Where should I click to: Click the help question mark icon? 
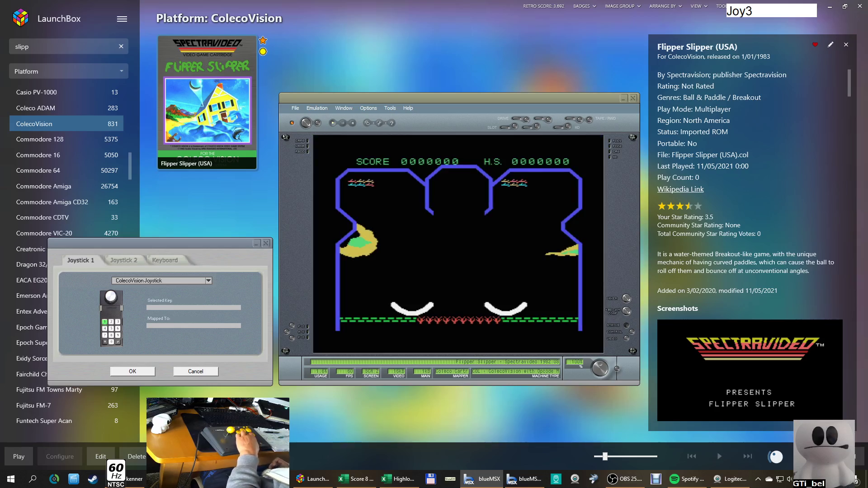pyautogui.click(x=392, y=123)
